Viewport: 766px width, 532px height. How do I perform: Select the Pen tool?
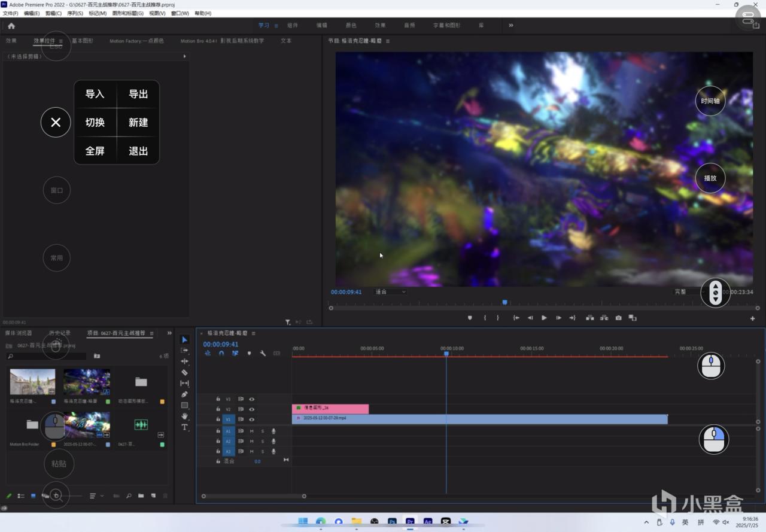(x=184, y=394)
